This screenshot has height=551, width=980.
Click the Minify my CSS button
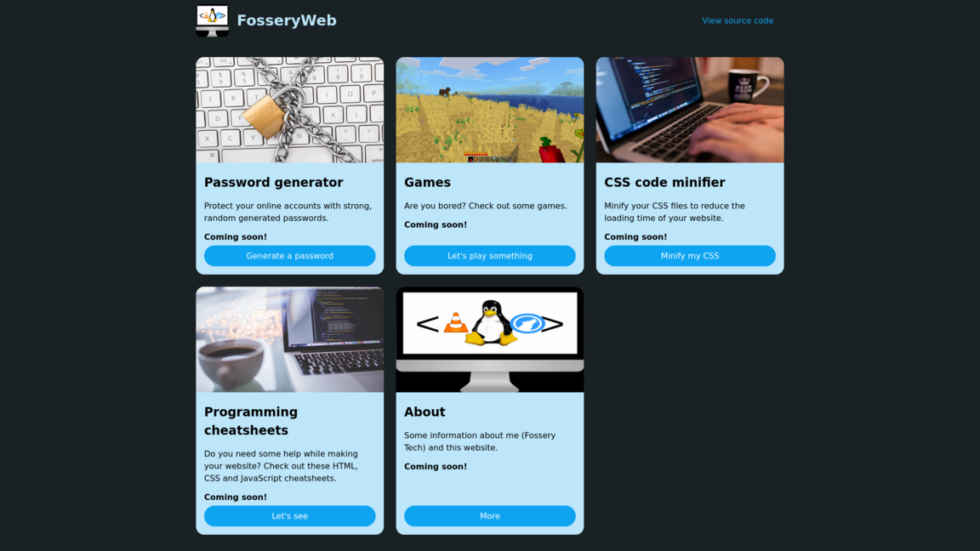tap(690, 255)
